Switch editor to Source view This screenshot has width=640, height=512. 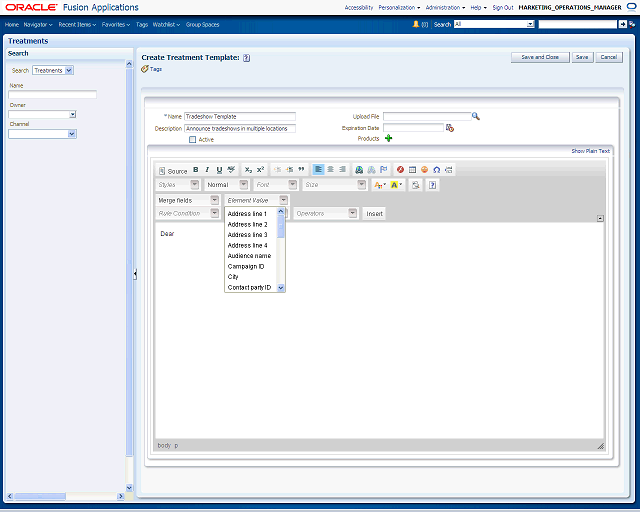[x=173, y=171]
